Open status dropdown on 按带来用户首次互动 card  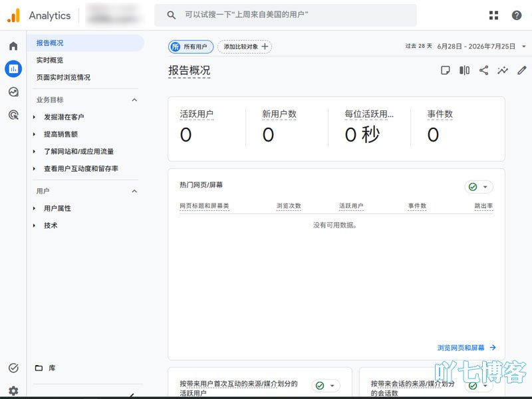tap(326, 386)
